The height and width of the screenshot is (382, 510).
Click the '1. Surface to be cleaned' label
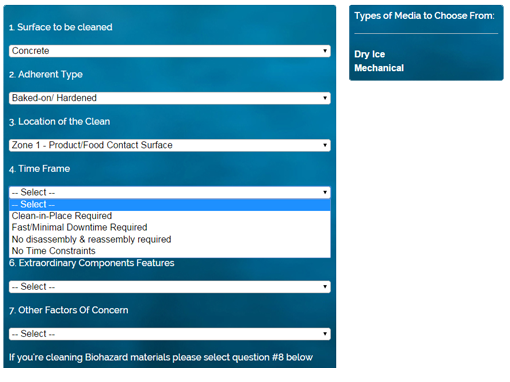61,27
